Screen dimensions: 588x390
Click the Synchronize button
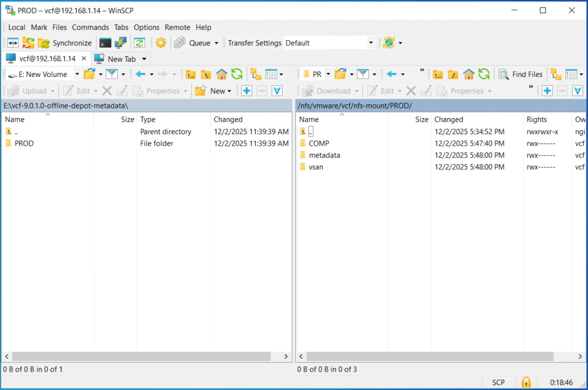pos(65,43)
